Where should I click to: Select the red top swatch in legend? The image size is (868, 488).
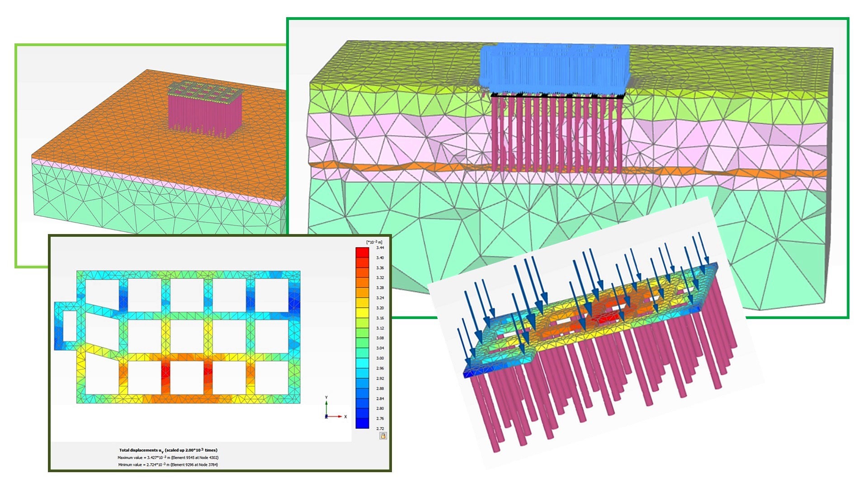click(x=362, y=252)
